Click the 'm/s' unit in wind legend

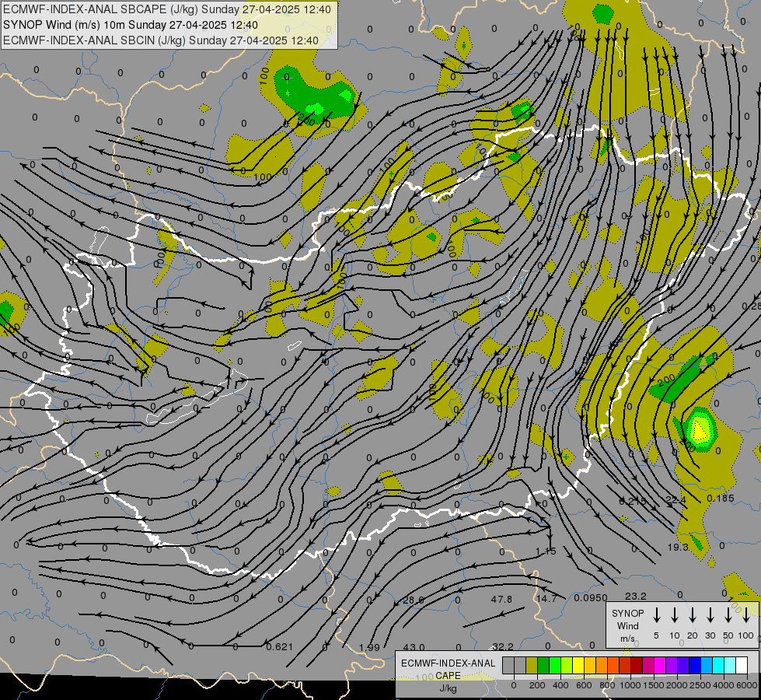(x=627, y=639)
